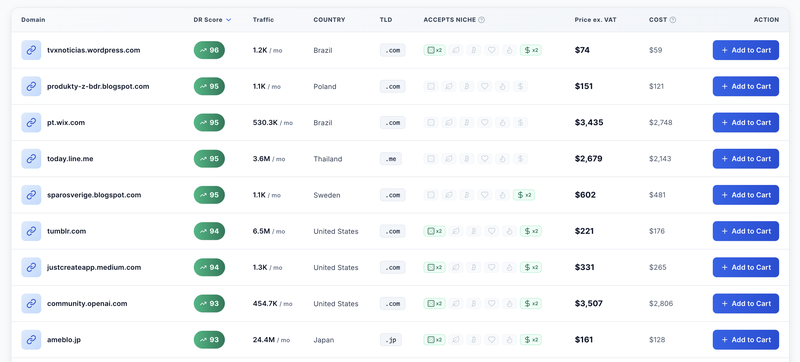Image resolution: width=800 pixels, height=362 pixels.
Task: Click the DR 96 badge for tvxnoticias.wordpress.com
Action: (209, 50)
